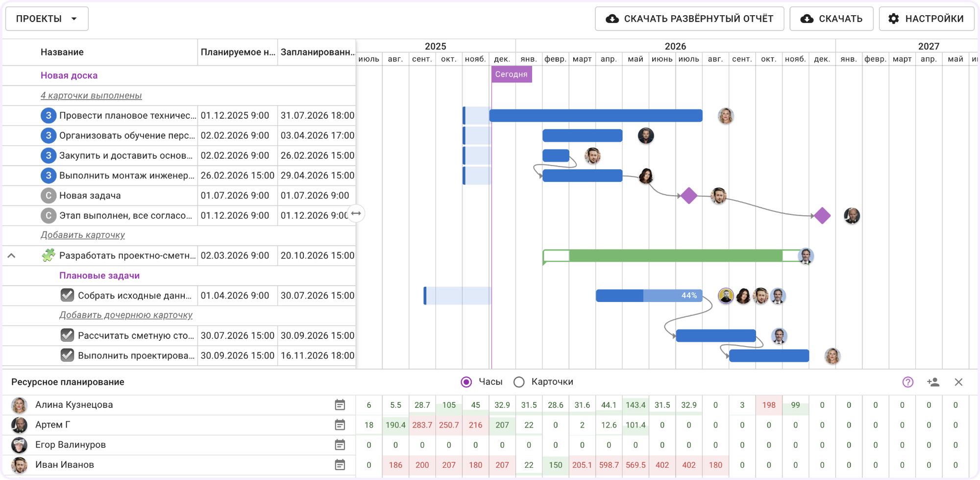Click the calendar icon for Егор Валинуров
The width and height of the screenshot is (980, 480).
(340, 445)
